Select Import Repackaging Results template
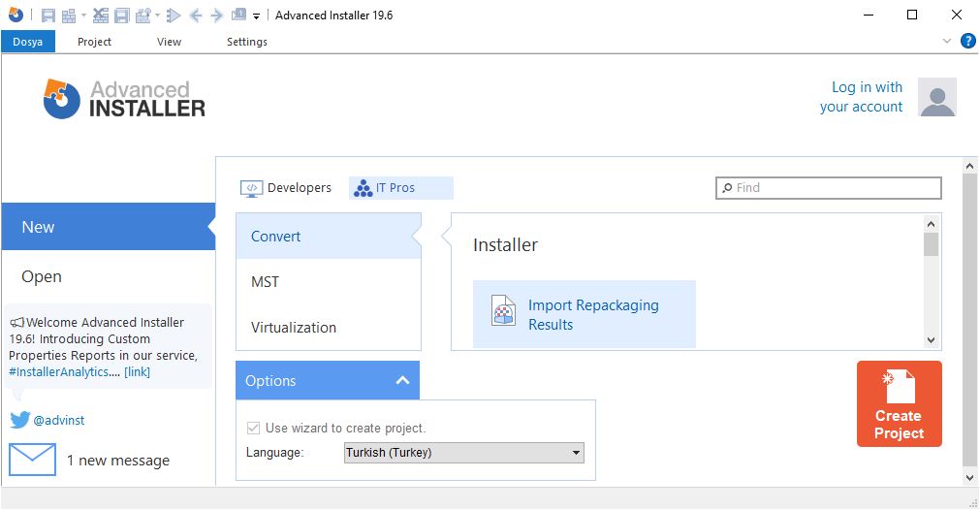This screenshot has width=980, height=510. pyautogui.click(x=584, y=314)
